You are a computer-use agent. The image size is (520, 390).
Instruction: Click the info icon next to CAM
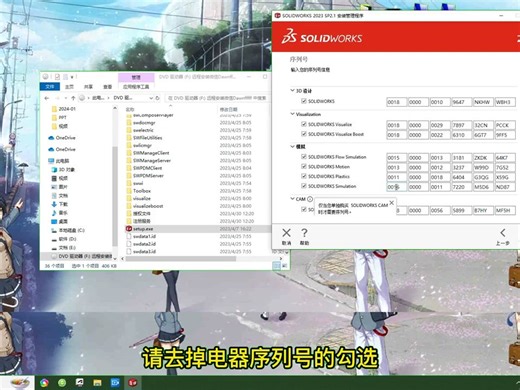(310, 199)
